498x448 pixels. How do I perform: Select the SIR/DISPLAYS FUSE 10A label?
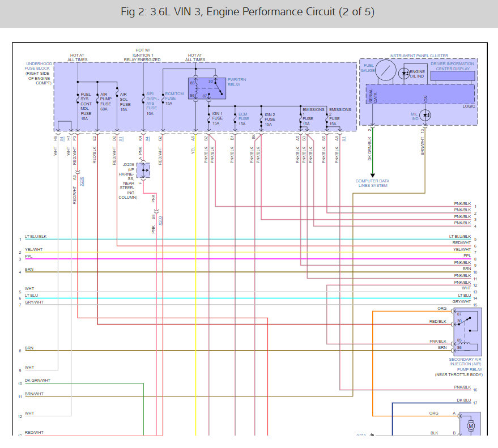[x=151, y=103]
